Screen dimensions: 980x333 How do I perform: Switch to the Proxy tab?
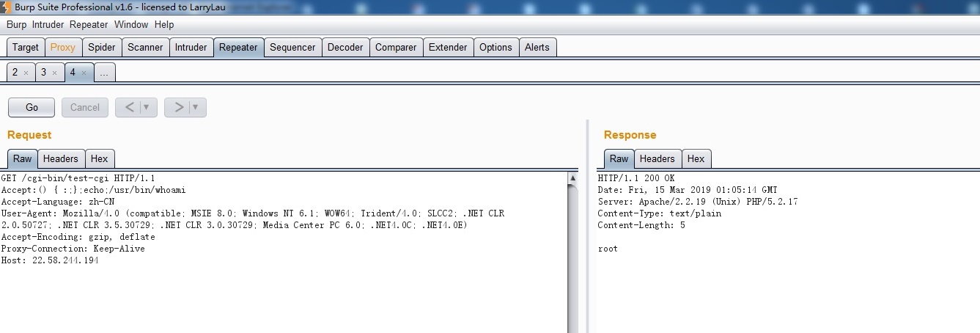point(62,47)
